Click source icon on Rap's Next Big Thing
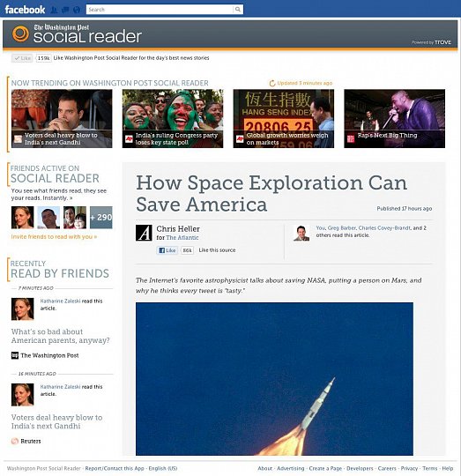The width and height of the screenshot is (461, 476). (x=351, y=139)
